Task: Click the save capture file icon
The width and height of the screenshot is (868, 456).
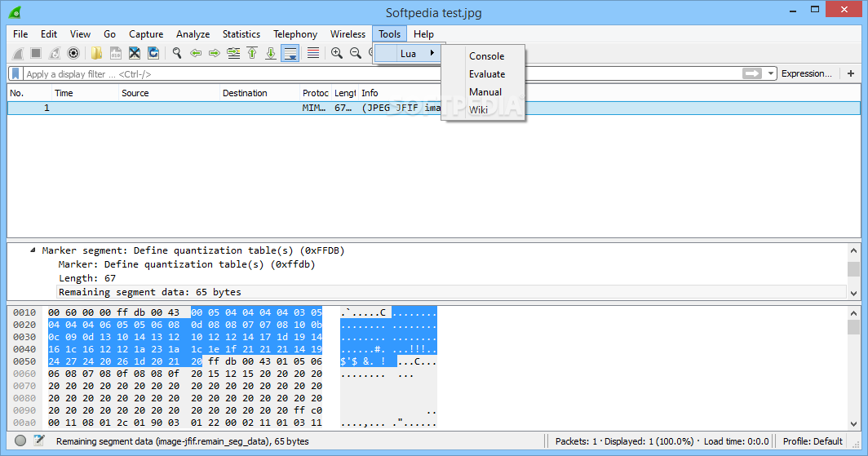Action: [116, 53]
